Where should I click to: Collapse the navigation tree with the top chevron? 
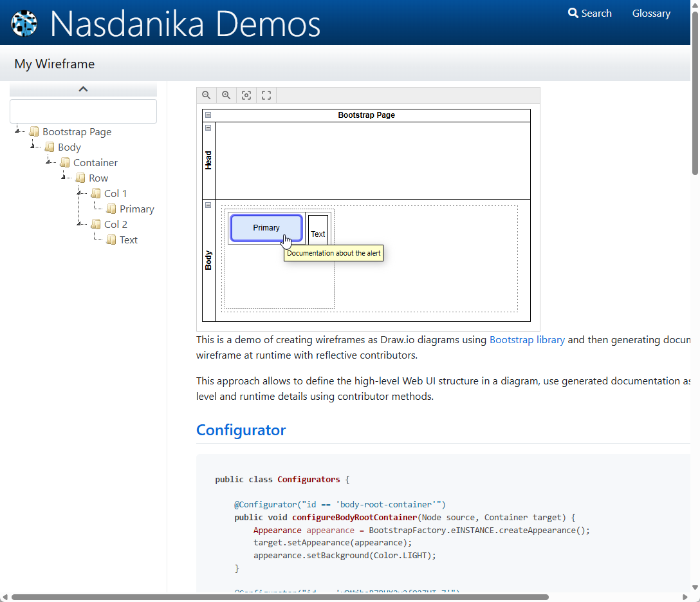click(x=83, y=88)
